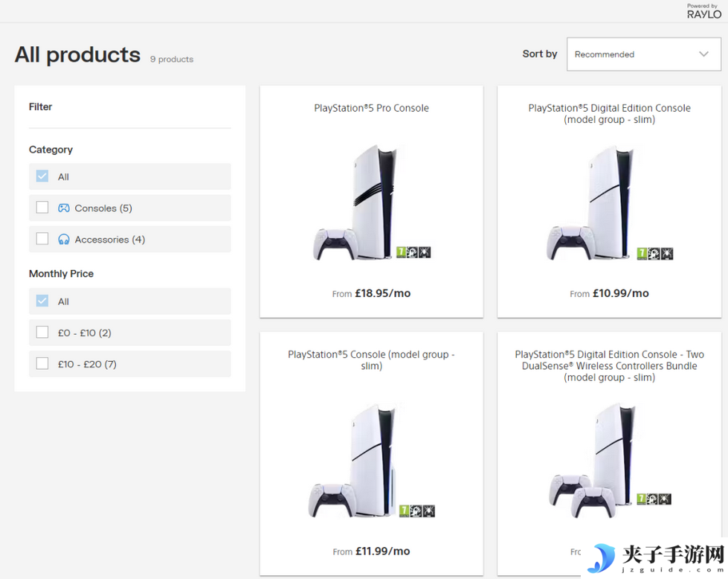Click the £18.95/mo price text

pos(382,293)
